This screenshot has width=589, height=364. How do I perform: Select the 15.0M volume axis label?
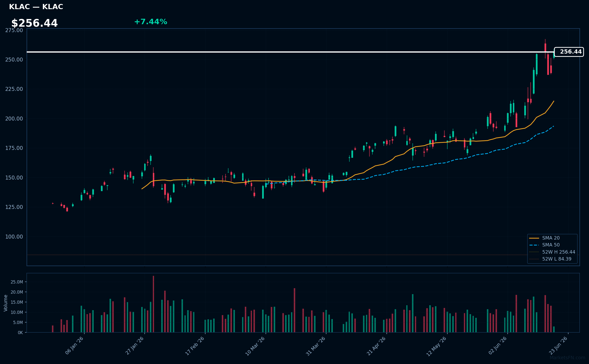coord(17,302)
